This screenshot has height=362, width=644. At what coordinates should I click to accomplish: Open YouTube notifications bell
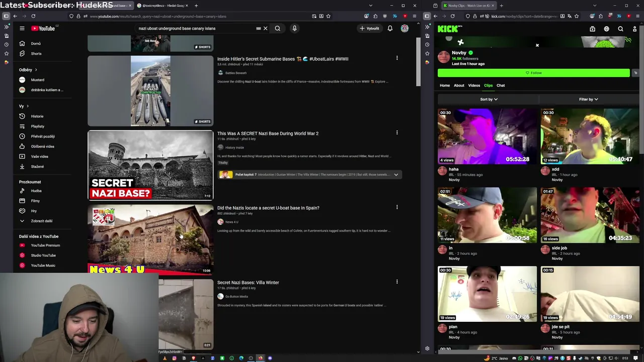pos(390,28)
